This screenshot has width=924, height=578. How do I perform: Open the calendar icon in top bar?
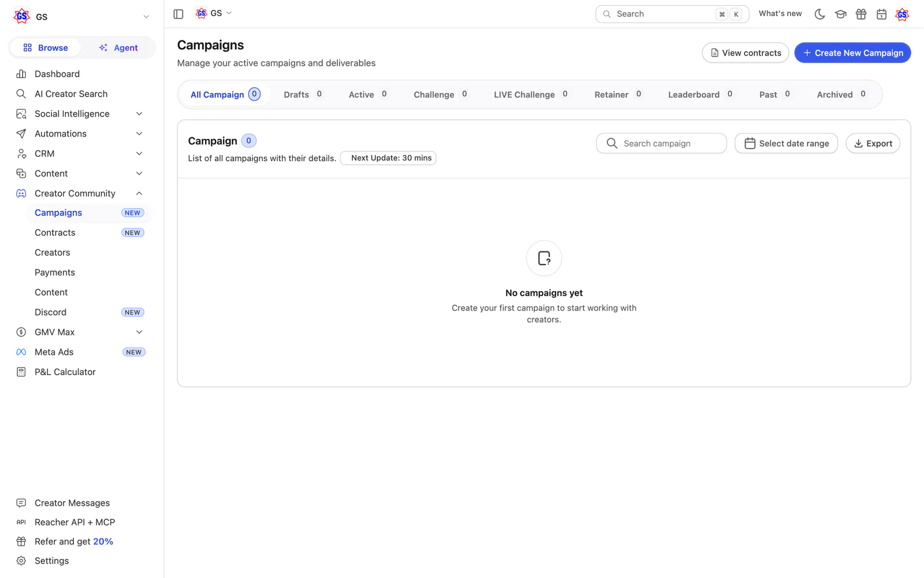click(881, 14)
